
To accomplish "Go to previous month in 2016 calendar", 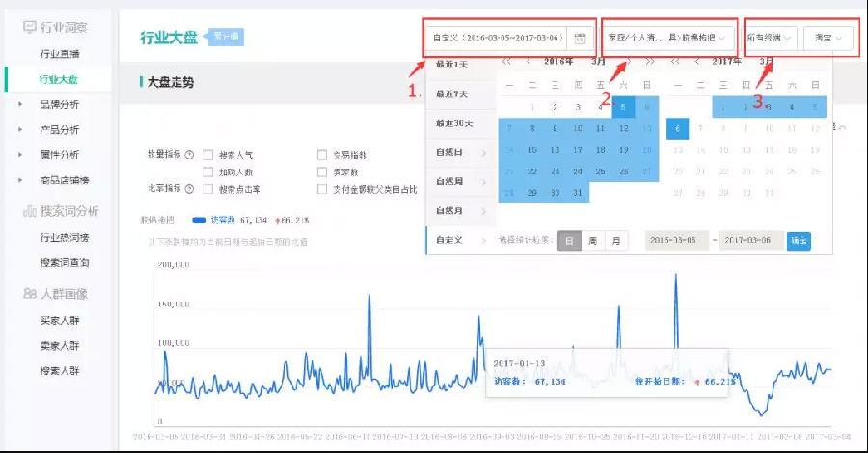I will 529,61.
